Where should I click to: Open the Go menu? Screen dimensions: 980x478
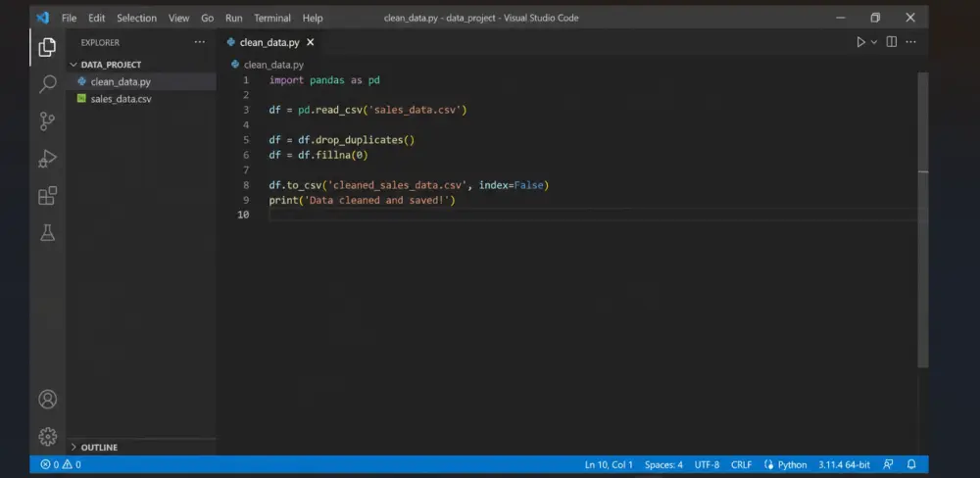(x=208, y=18)
